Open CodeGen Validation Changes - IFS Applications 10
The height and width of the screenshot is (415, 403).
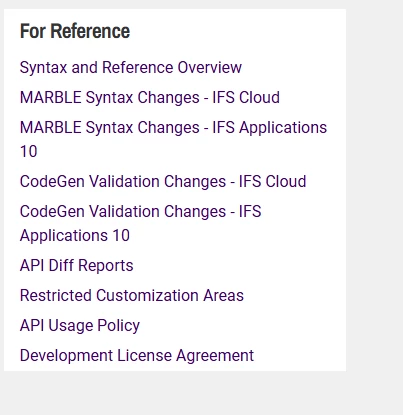click(x=140, y=223)
